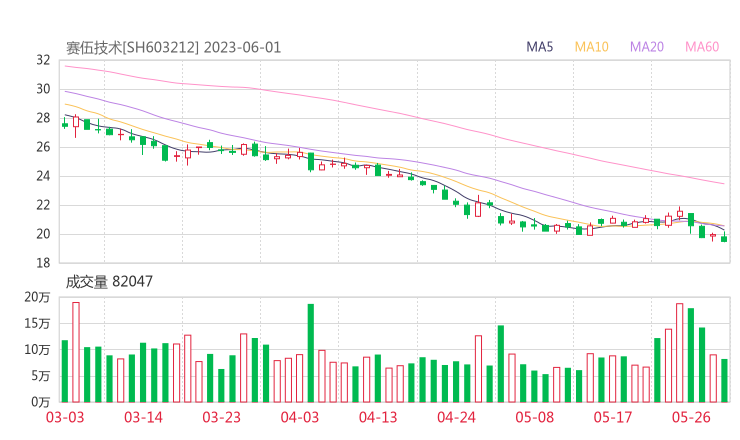Click the 04-03 date label

300,417
